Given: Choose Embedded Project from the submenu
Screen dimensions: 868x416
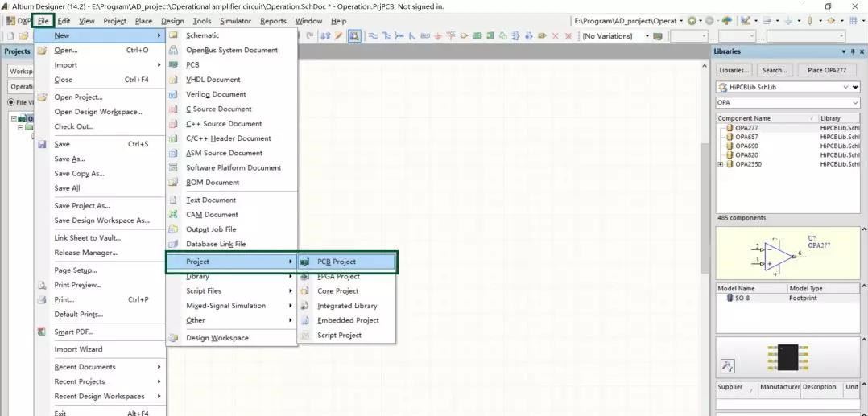Looking at the screenshot, I should pos(348,320).
